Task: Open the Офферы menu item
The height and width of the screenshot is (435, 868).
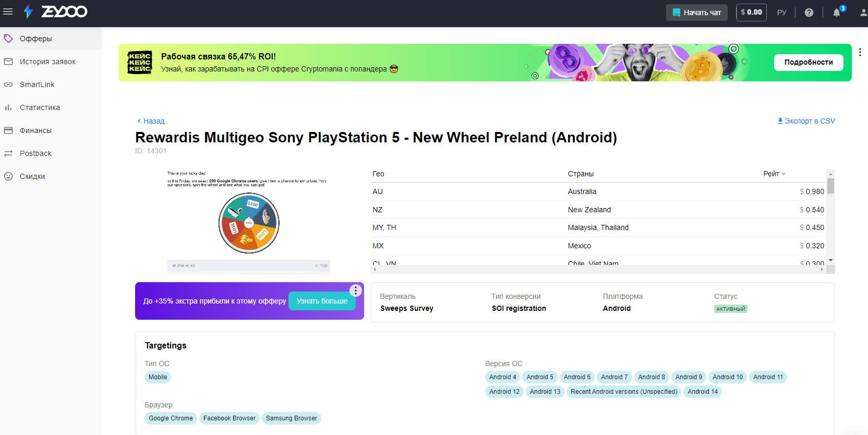Action: pyautogui.click(x=51, y=39)
